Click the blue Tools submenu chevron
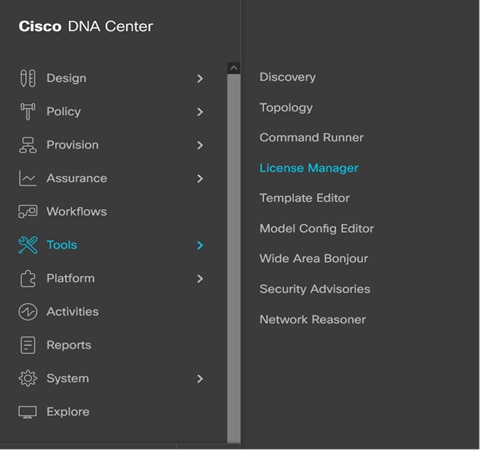 [x=200, y=245]
